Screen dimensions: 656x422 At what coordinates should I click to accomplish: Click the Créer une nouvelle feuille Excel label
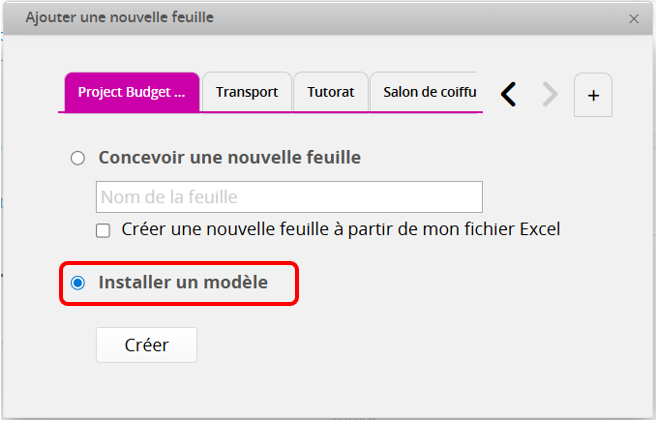coord(340,229)
